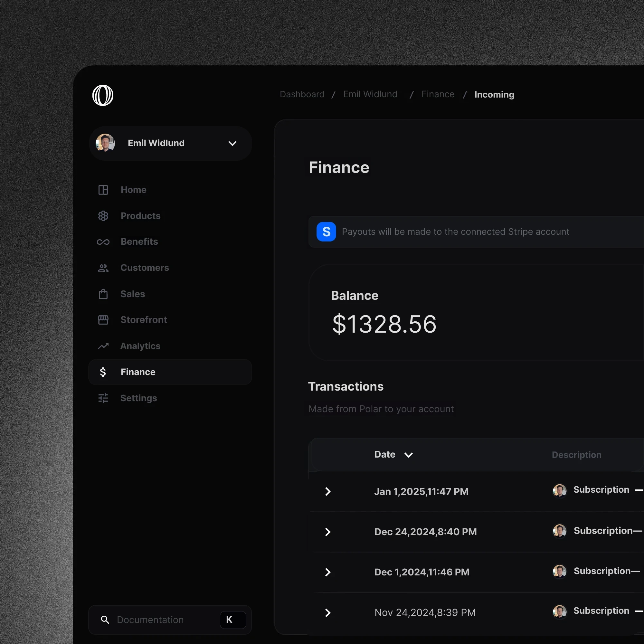Click the Sales shopping bag icon

coord(103,294)
